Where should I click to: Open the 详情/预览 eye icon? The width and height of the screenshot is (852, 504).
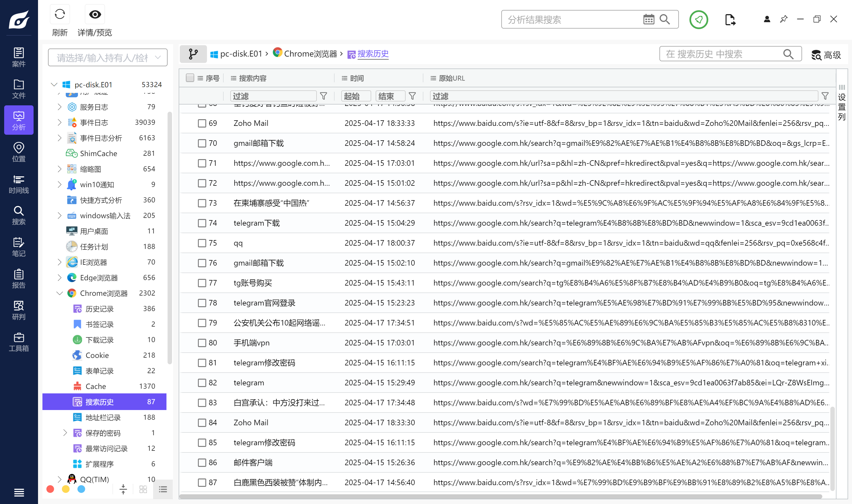point(95,14)
